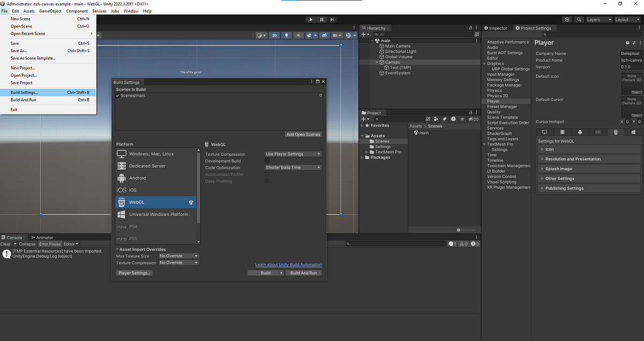Toggle scene view audio mute icon
This screenshot has height=341, width=644.
(299, 35)
